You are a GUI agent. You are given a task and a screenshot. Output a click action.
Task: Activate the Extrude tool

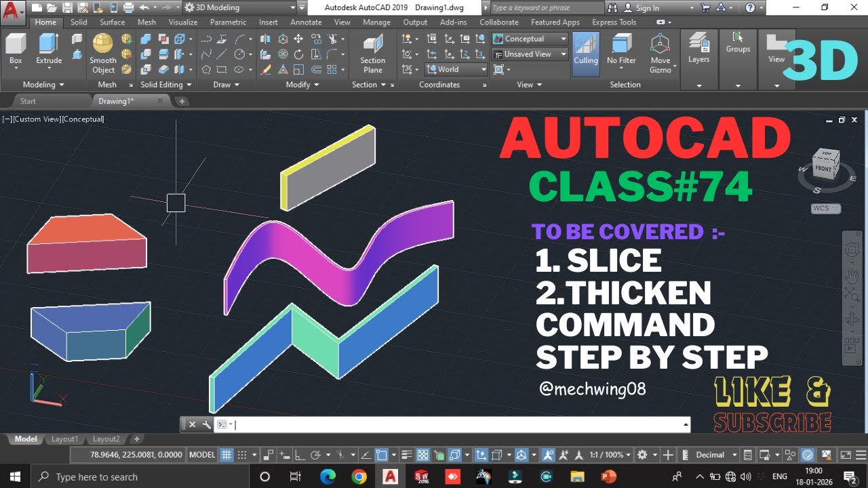(49, 49)
